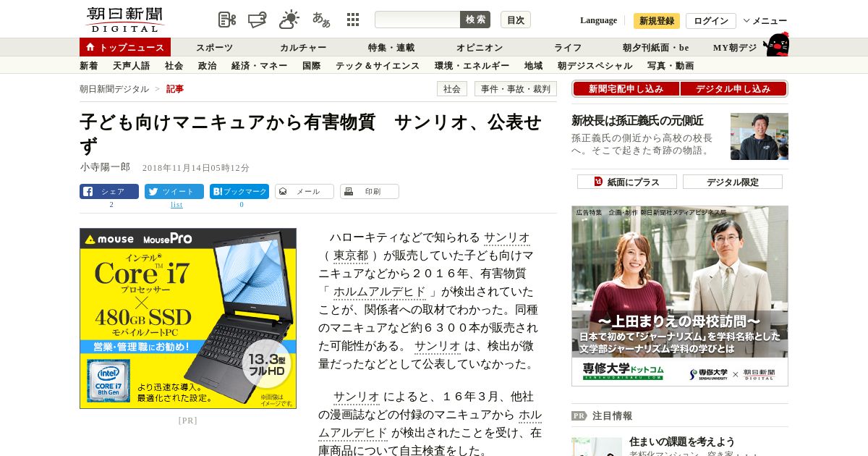Open 新校長は孫正義氏の元側近 headline

(x=637, y=120)
